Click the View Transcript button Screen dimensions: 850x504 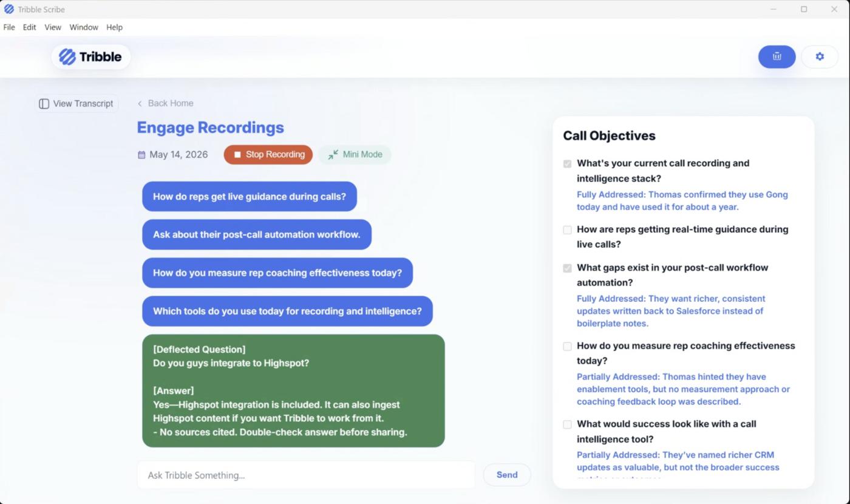pos(76,104)
